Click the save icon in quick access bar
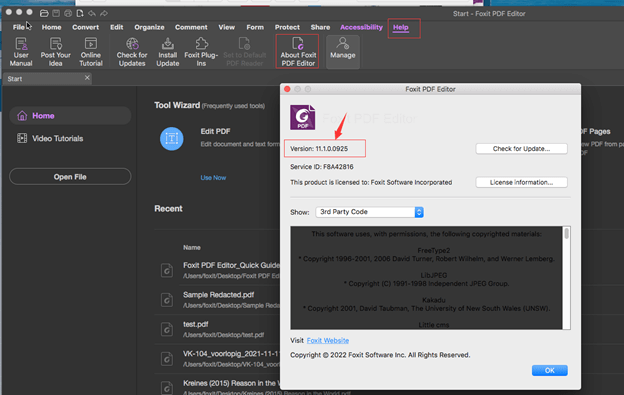Image resolution: width=624 pixels, height=395 pixels. pos(56,14)
